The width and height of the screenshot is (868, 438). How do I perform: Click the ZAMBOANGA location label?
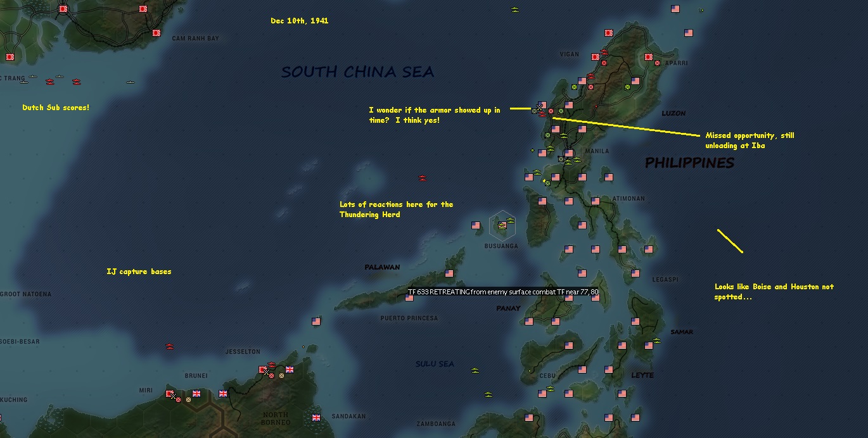click(x=436, y=424)
